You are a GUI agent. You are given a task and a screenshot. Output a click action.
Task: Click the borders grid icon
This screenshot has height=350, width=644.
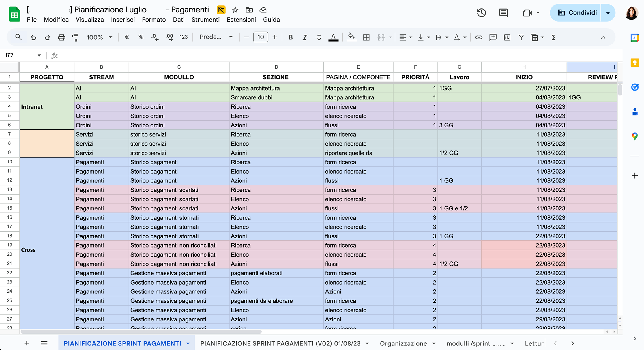[x=366, y=37]
